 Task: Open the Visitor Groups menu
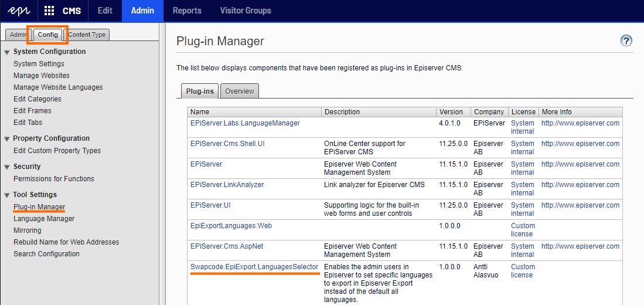click(245, 11)
